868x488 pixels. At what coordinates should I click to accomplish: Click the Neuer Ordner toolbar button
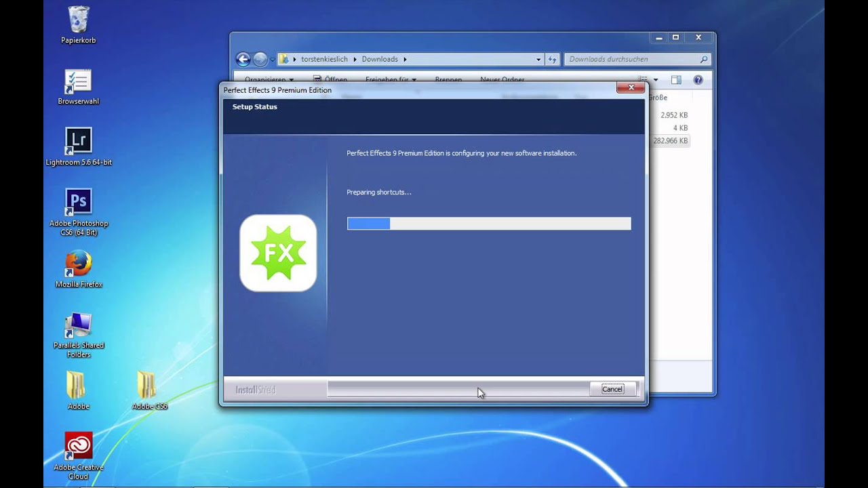pos(502,79)
